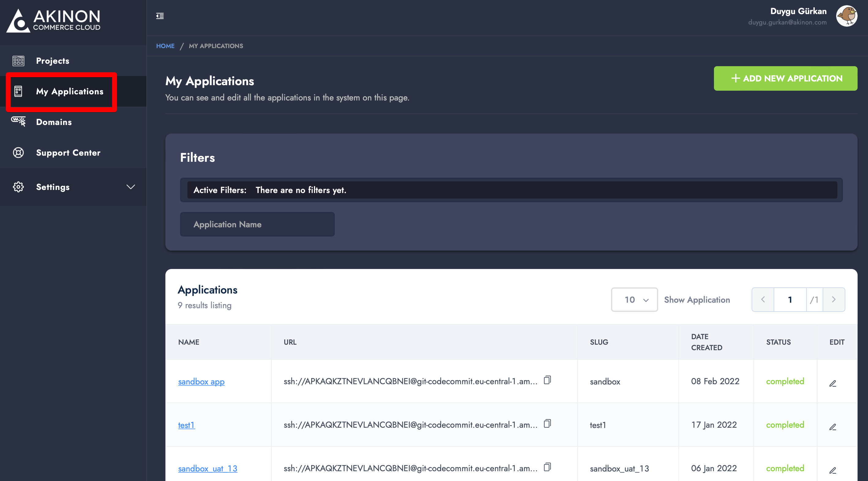
Task: Click the SLUG column header
Action: click(599, 342)
